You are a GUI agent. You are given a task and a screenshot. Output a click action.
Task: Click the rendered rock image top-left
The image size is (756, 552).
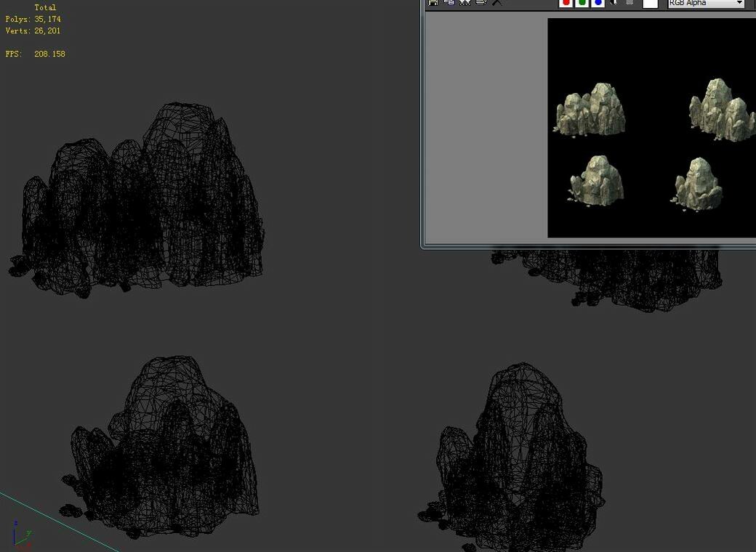[x=590, y=110]
